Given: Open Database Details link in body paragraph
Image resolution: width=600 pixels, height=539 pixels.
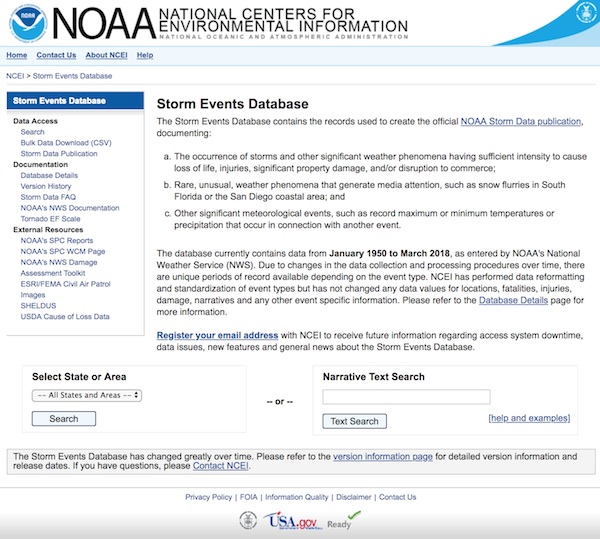Looking at the screenshot, I should (x=514, y=300).
